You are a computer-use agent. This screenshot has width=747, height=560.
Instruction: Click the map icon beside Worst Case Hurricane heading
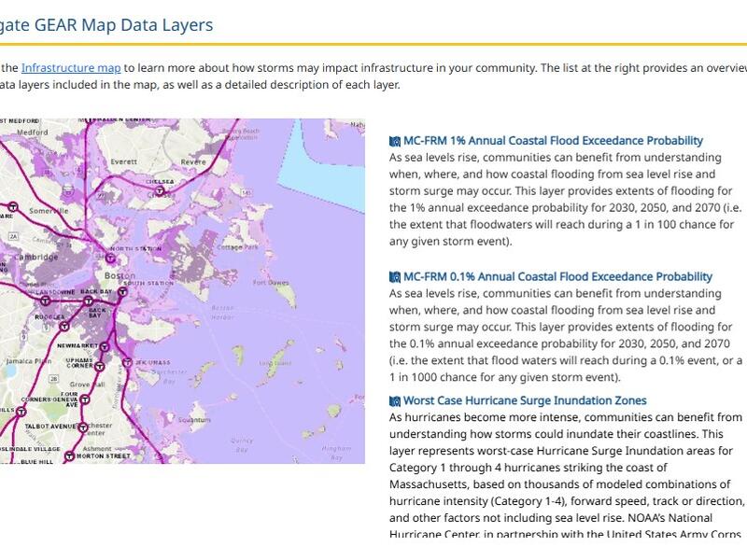pyautogui.click(x=394, y=401)
